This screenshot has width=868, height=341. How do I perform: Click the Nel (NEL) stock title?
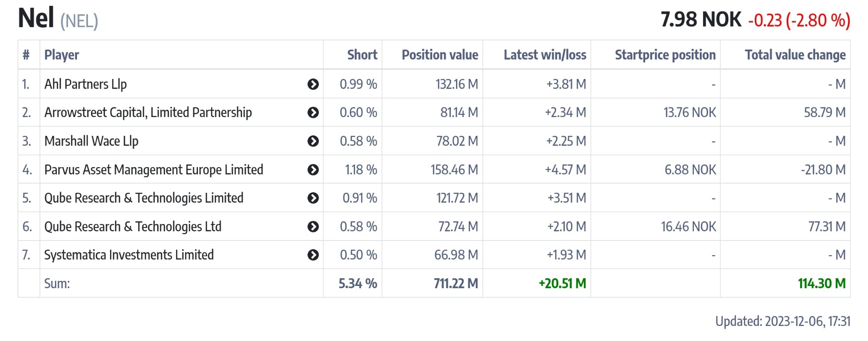coord(58,19)
